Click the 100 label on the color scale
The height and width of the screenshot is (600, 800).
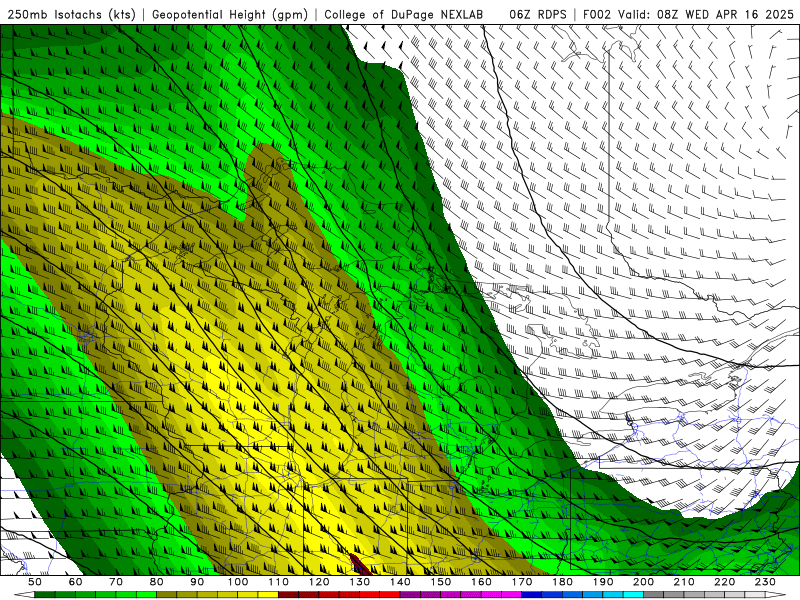[238, 582]
